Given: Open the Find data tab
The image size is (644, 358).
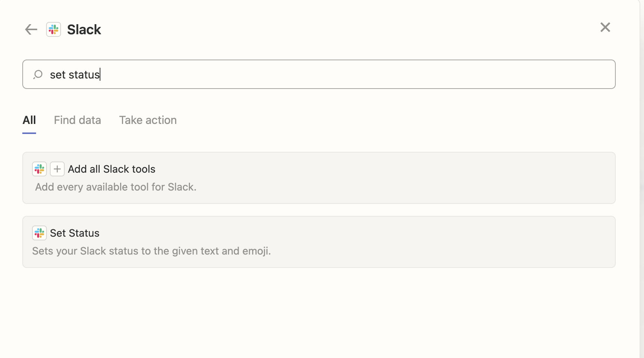Looking at the screenshot, I should pos(77,120).
